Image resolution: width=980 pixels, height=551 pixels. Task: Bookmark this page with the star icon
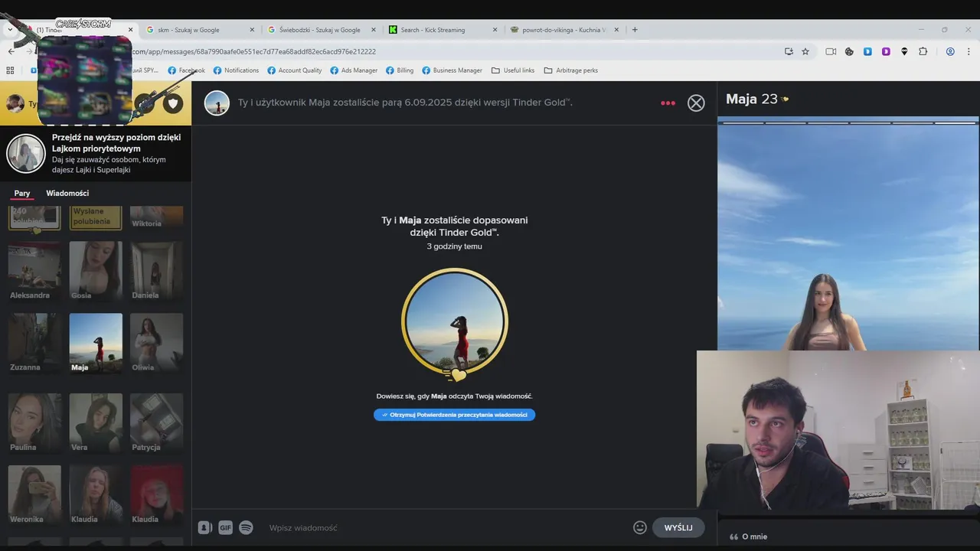click(805, 51)
